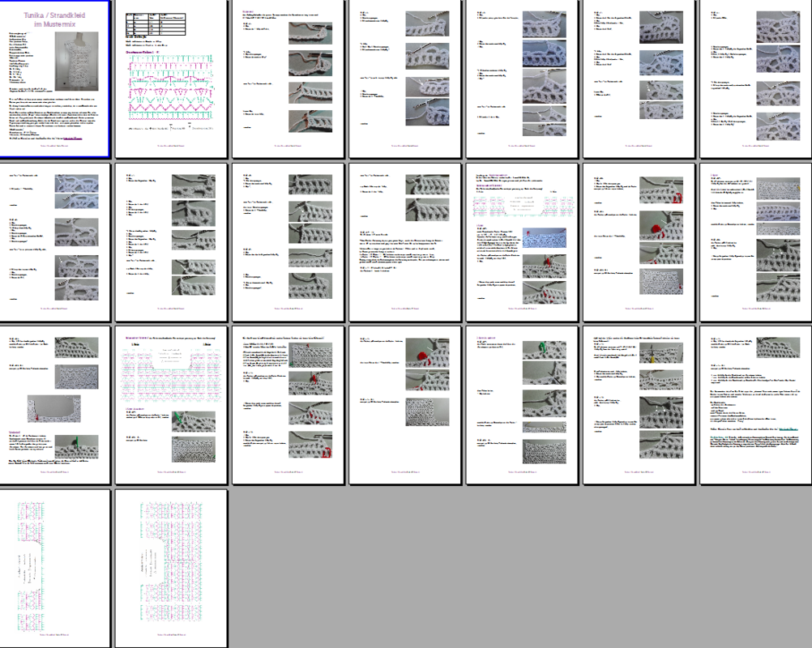This screenshot has width=812, height=648.
Task: Choose the page 10 thumbnail
Action: tap(288, 241)
